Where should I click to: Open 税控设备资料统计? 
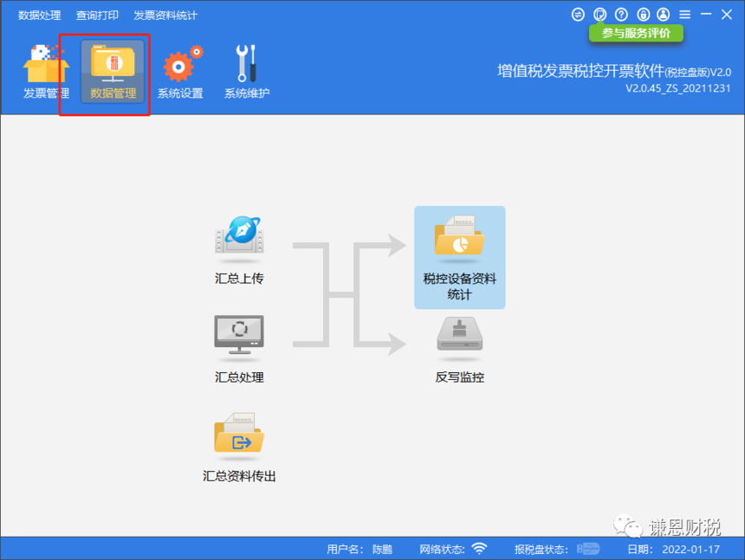[459, 258]
